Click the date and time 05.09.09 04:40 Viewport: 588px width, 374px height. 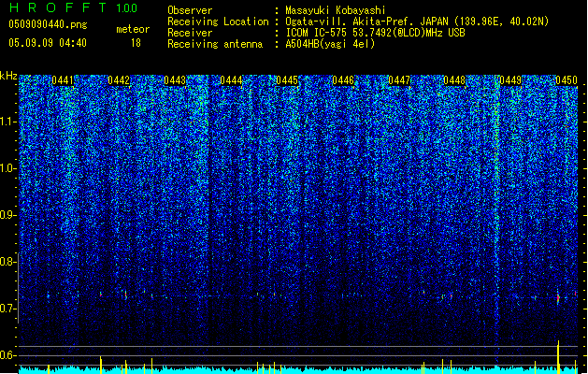pos(48,43)
